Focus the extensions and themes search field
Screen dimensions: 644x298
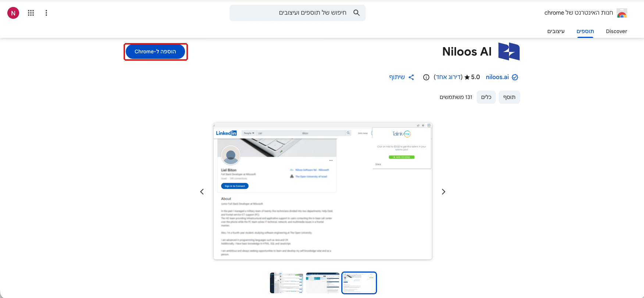(298, 13)
